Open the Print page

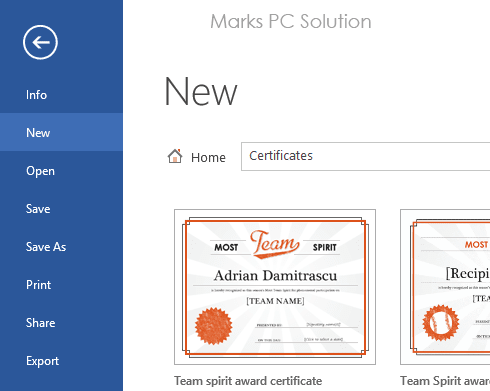click(61, 285)
